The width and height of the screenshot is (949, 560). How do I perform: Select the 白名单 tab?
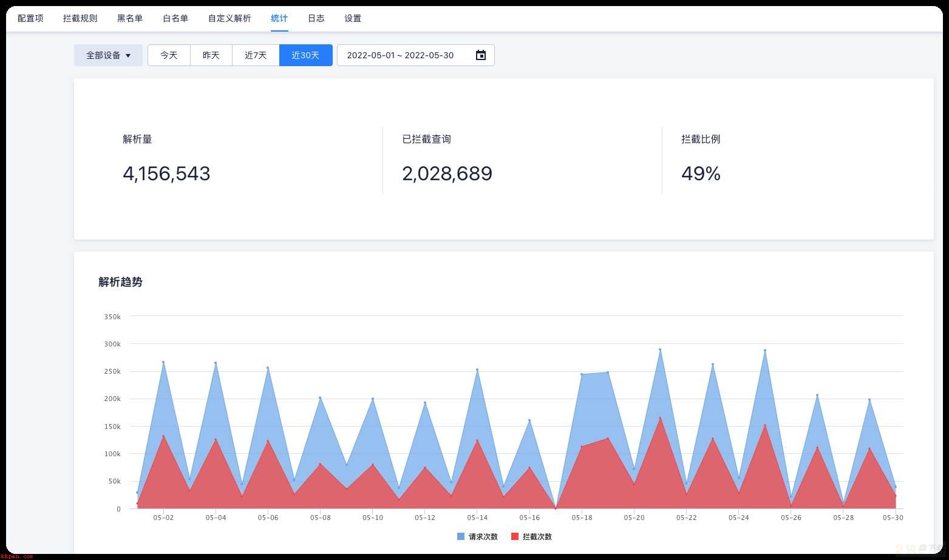[175, 18]
